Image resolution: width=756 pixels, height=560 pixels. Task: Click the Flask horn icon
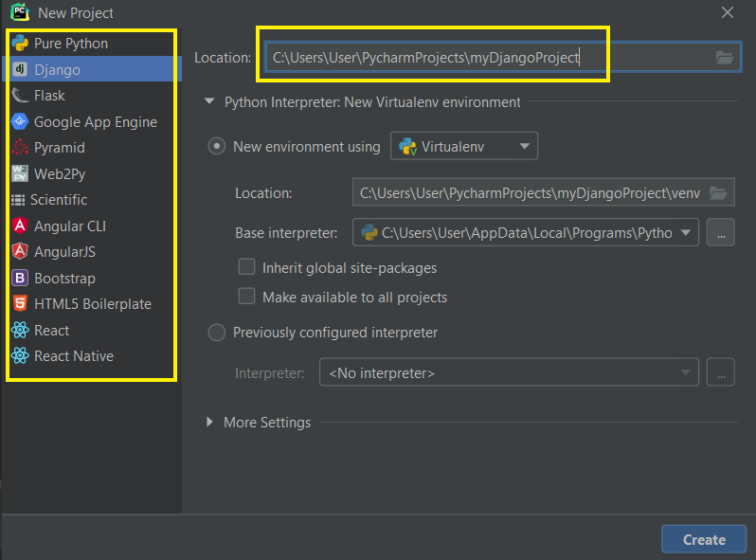[20, 96]
